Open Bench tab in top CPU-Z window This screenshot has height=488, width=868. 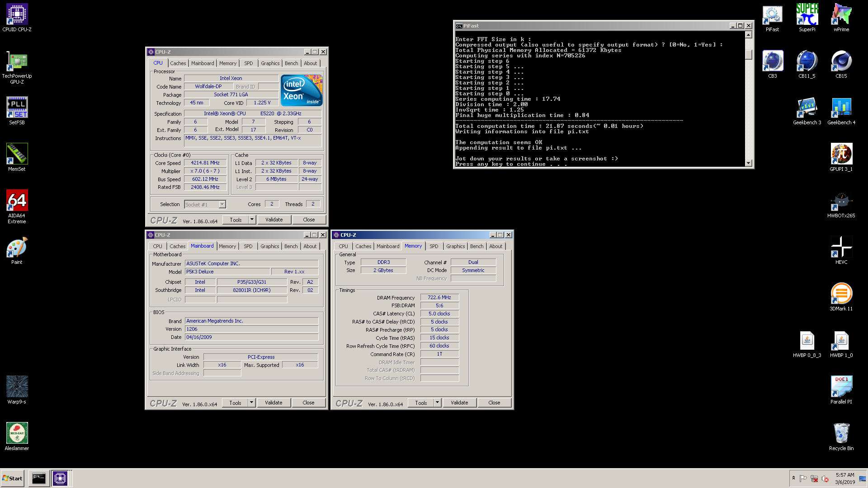point(292,63)
